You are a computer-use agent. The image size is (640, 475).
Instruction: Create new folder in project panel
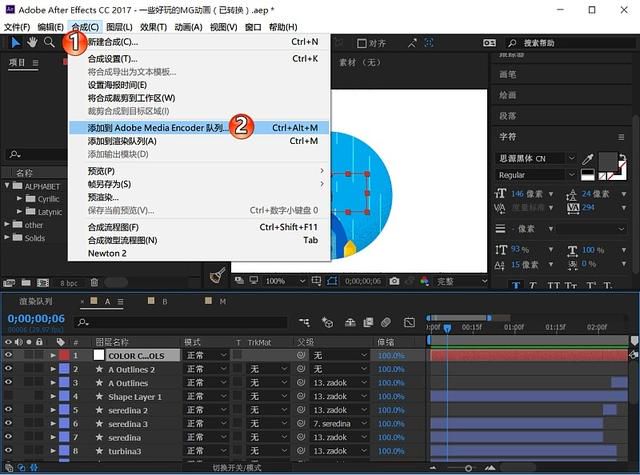click(26, 282)
